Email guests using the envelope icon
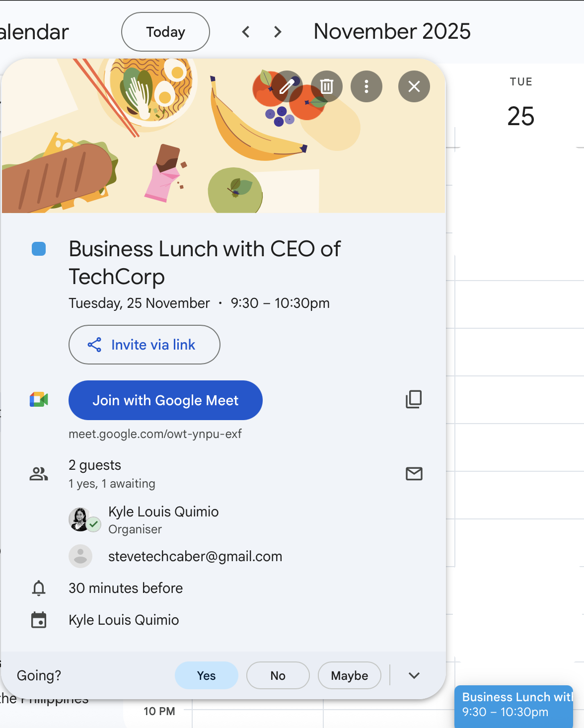The image size is (584, 728). [x=414, y=474]
